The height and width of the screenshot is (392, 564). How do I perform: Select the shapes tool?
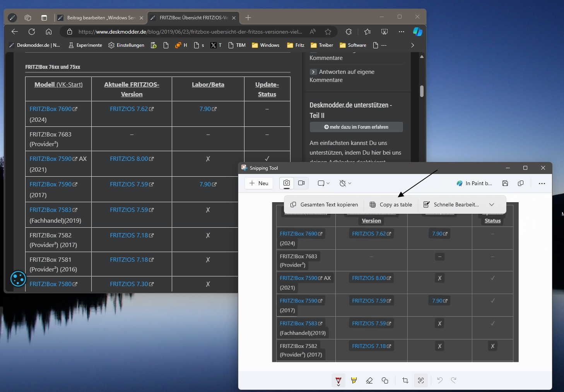385,380
